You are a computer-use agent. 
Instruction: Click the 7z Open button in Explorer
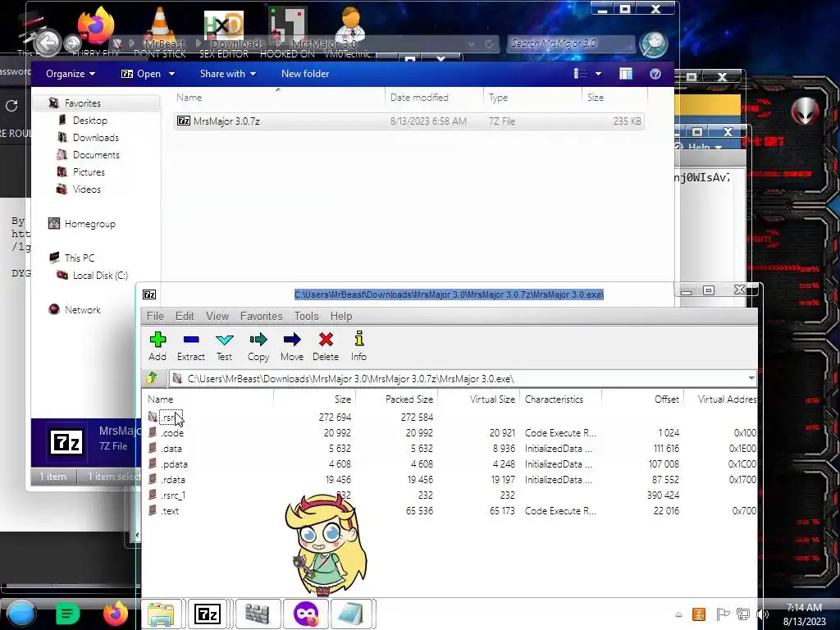[141, 74]
